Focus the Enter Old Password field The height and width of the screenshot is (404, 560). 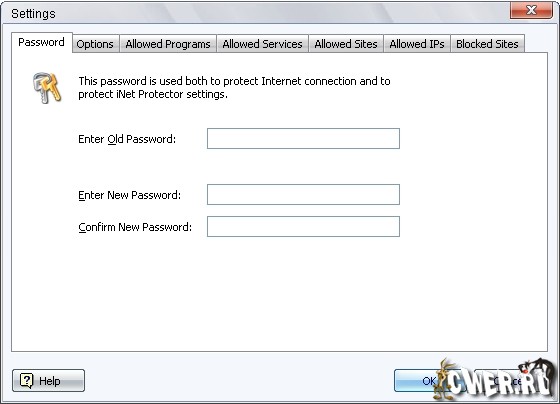(x=303, y=139)
